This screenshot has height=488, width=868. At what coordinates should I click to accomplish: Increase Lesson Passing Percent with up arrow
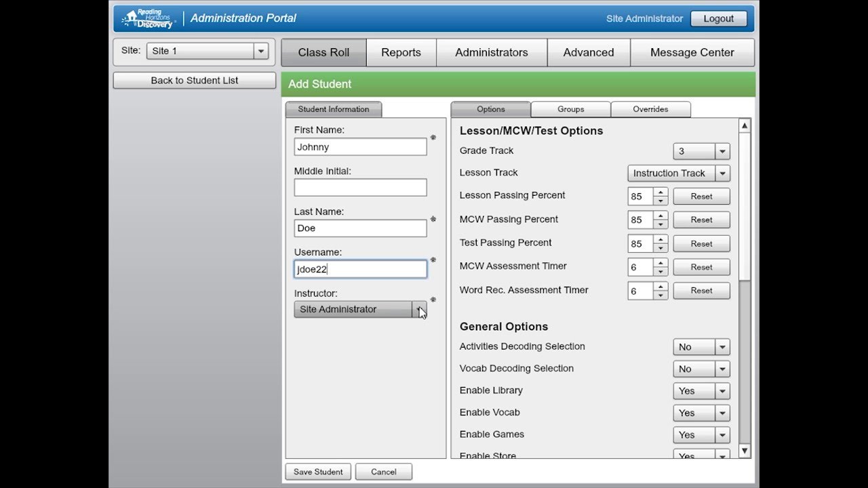(660, 192)
